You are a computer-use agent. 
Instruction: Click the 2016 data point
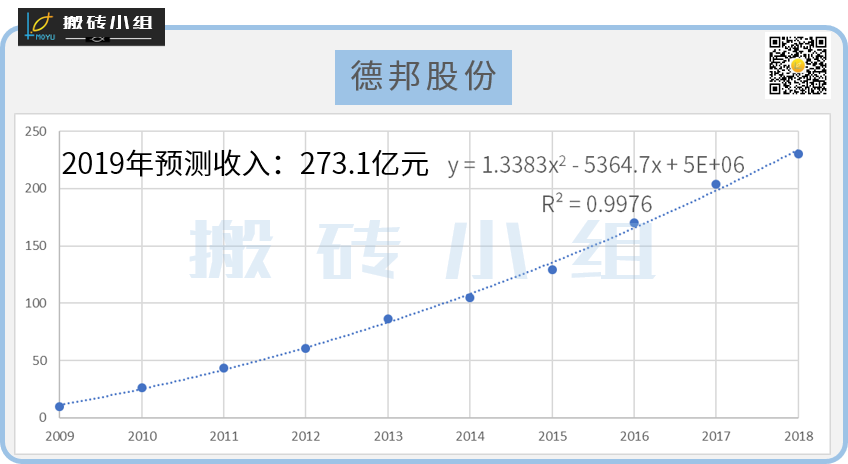coord(634,223)
